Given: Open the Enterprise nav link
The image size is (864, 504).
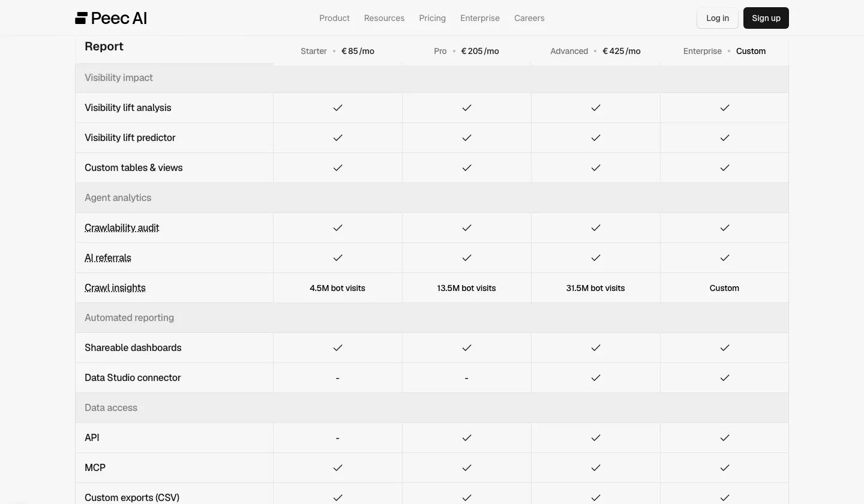Looking at the screenshot, I should click(x=480, y=18).
